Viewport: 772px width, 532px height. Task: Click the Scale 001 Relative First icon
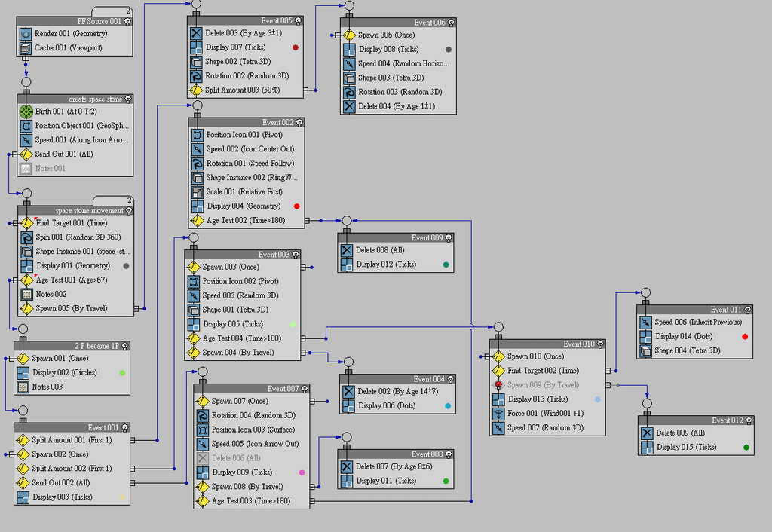[197, 192]
